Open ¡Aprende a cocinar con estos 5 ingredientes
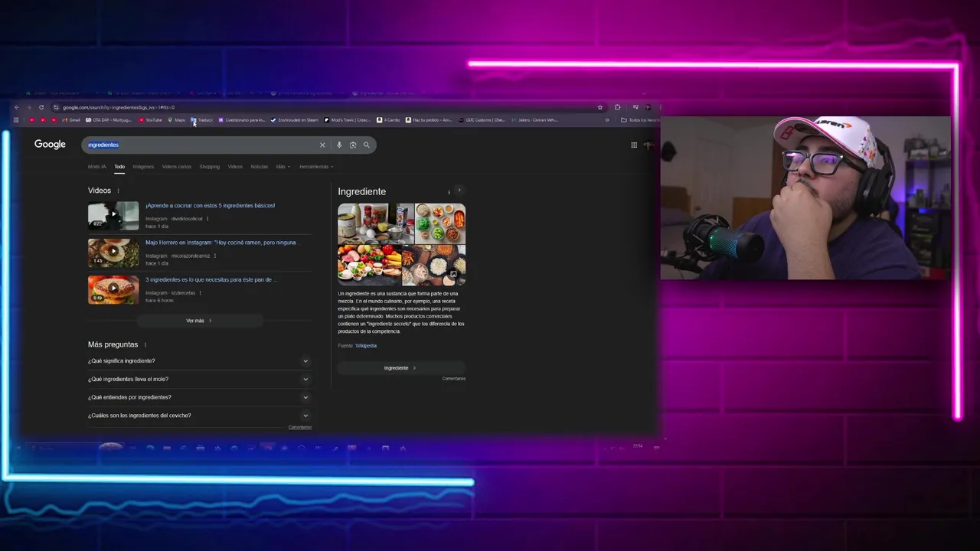980x551 pixels. tap(211, 206)
